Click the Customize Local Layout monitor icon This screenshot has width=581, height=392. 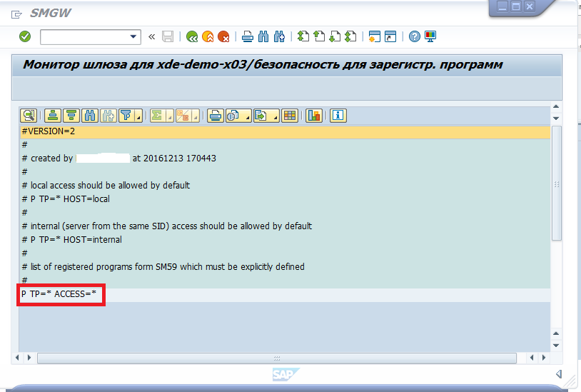pyautogui.click(x=430, y=36)
